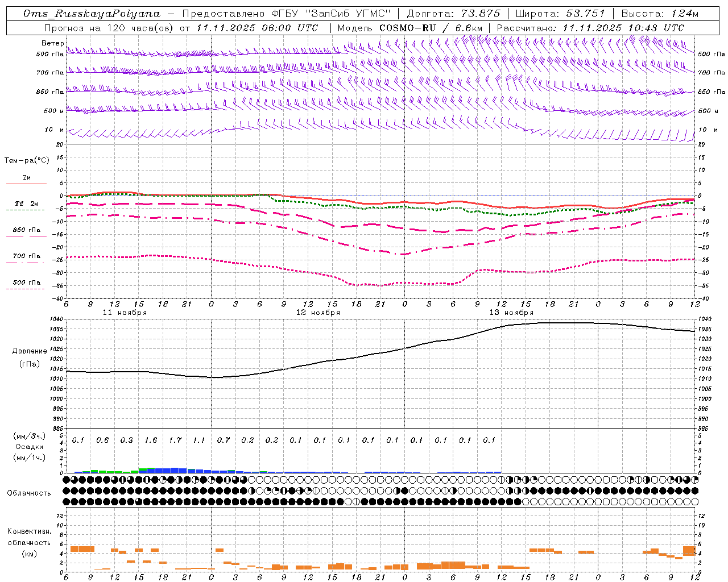Click the '(км)' unit under convective cloudiness
728x582 pixels.
pyautogui.click(x=29, y=554)
